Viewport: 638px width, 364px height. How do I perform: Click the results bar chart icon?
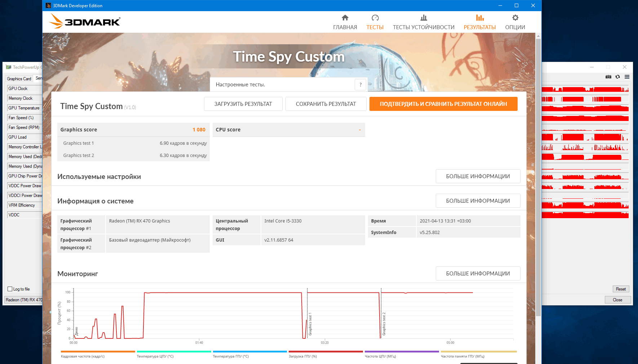point(480,18)
